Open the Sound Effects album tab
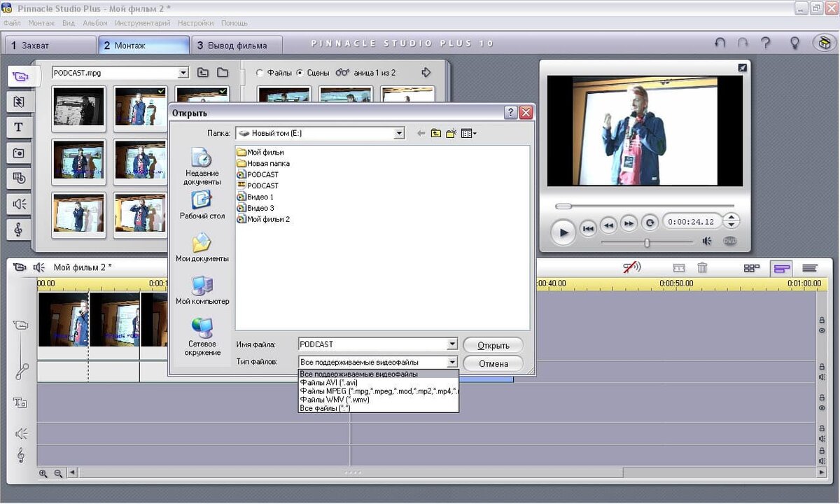 click(x=19, y=204)
